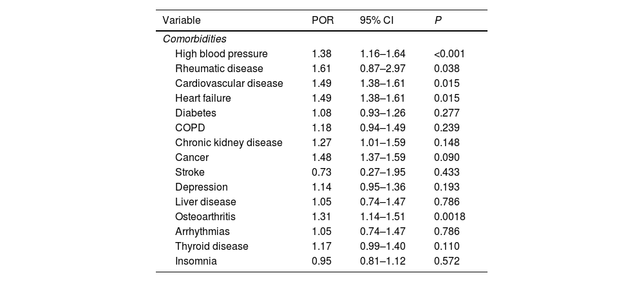Click the <0.001 P value
The width and height of the screenshot is (644, 282).
[449, 53]
